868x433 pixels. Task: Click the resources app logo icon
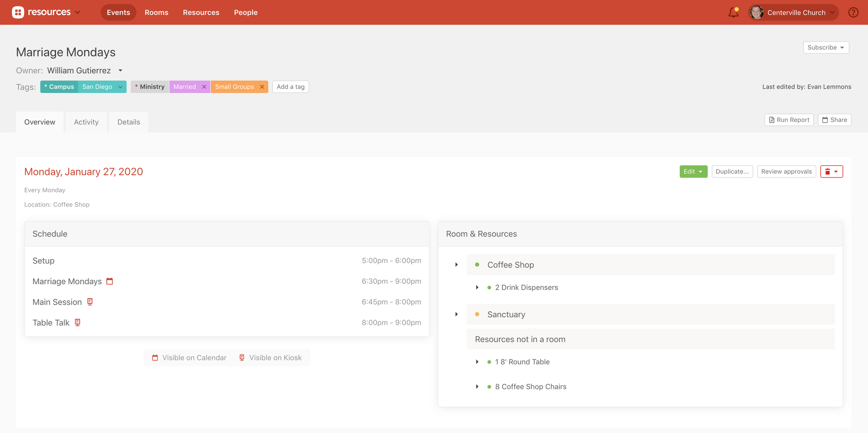click(x=18, y=13)
